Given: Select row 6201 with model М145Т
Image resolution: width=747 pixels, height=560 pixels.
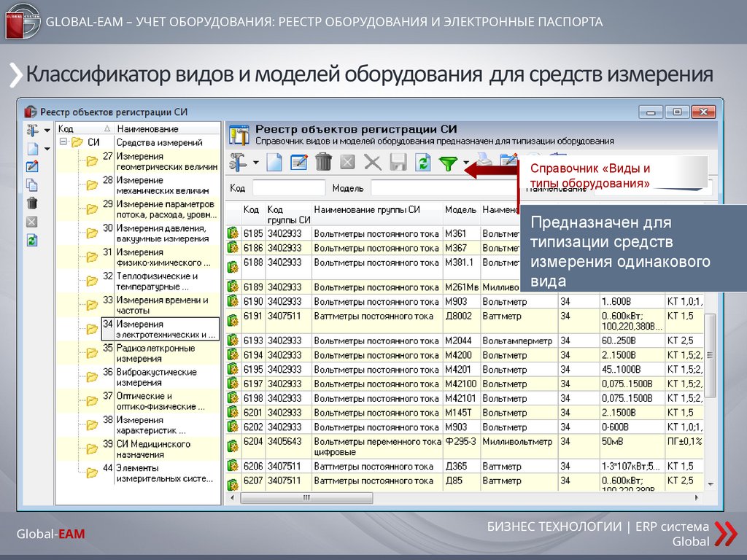Looking at the screenshot, I should click(465, 413).
